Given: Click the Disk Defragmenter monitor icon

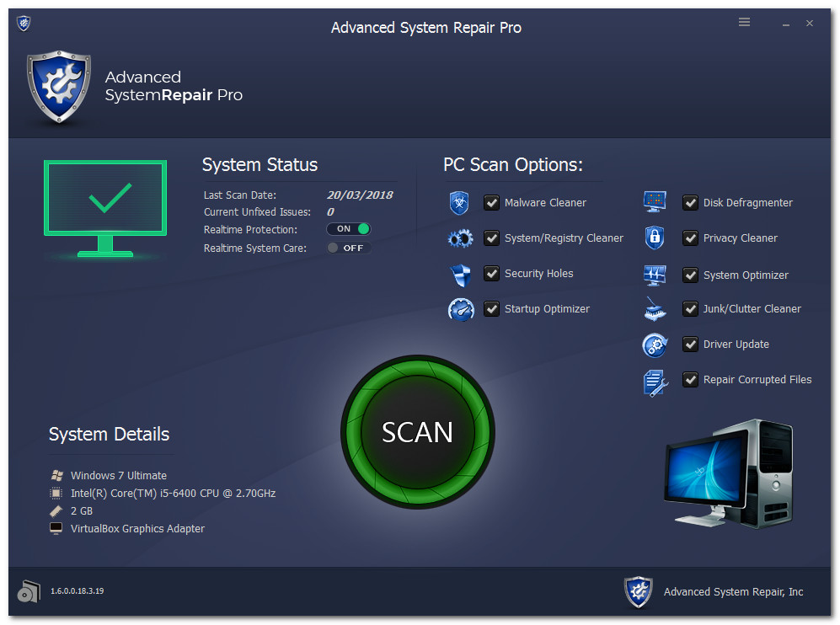Looking at the screenshot, I should tap(655, 201).
